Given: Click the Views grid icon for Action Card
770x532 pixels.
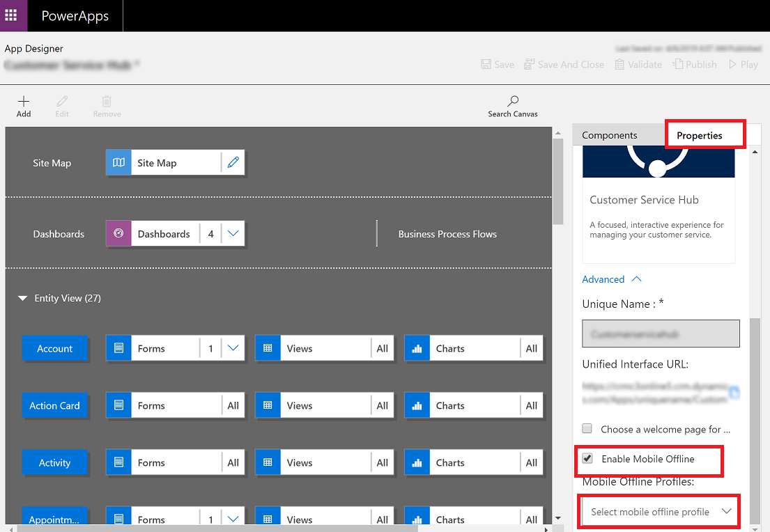Looking at the screenshot, I should [268, 405].
